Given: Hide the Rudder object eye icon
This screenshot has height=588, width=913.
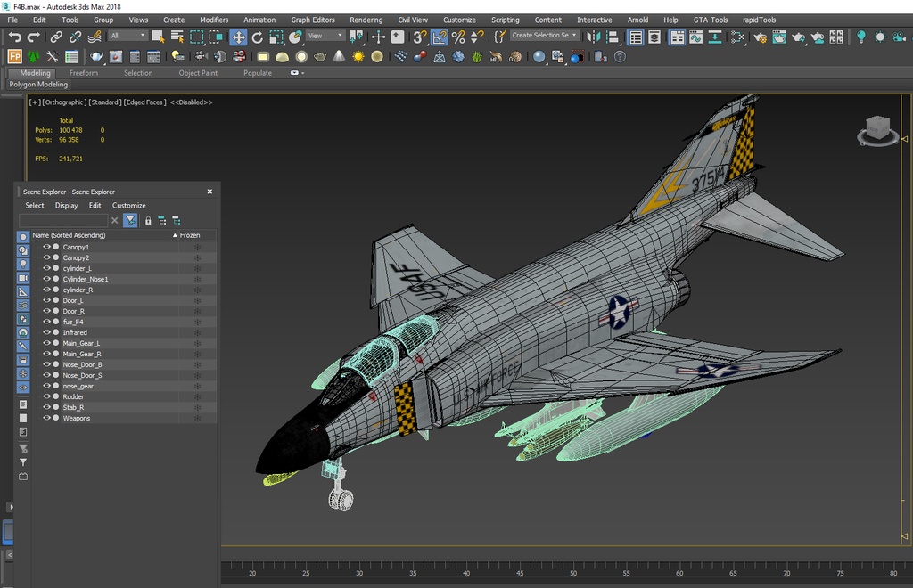Looking at the screenshot, I should click(x=46, y=396).
